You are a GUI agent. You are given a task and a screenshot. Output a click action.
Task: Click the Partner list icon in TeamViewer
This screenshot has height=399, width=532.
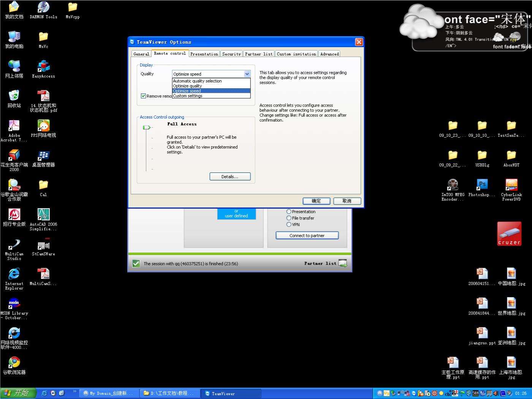(343, 263)
